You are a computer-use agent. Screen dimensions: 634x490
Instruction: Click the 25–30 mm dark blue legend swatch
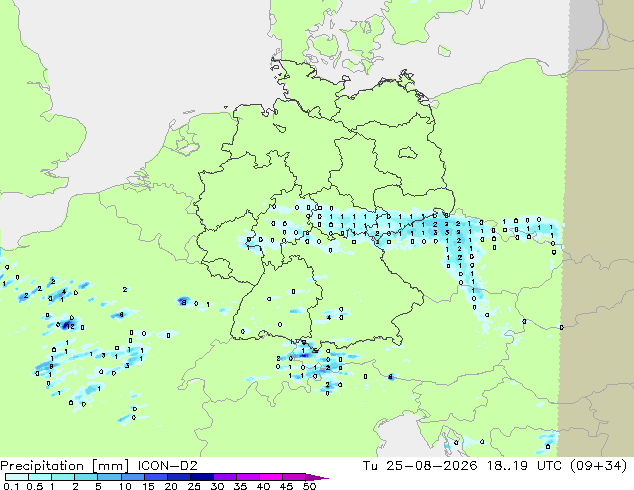pos(202,477)
